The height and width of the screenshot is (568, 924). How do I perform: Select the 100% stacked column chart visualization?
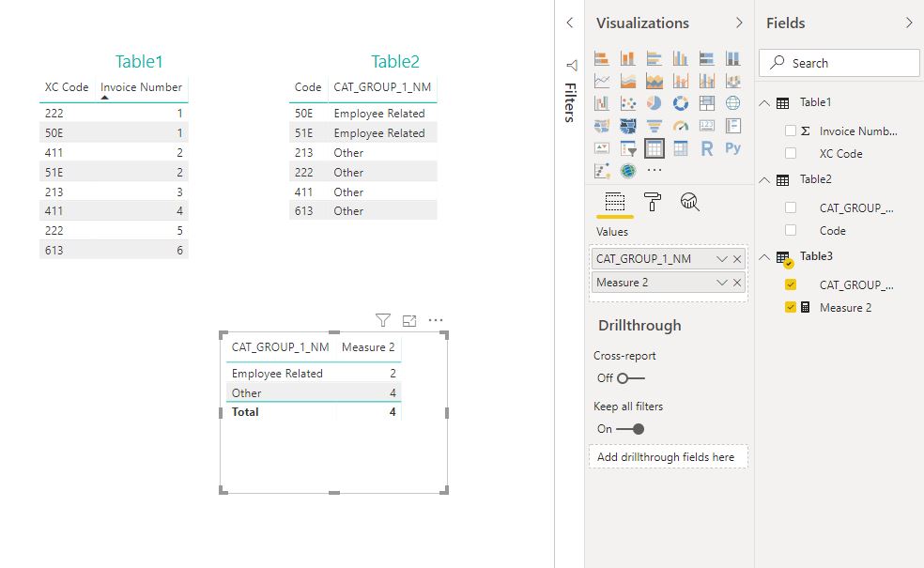click(733, 58)
